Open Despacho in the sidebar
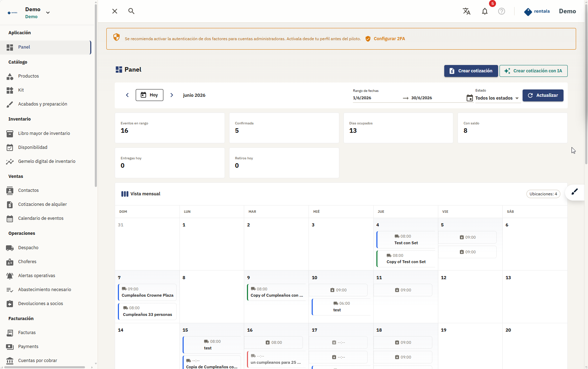 (x=45, y=248)
